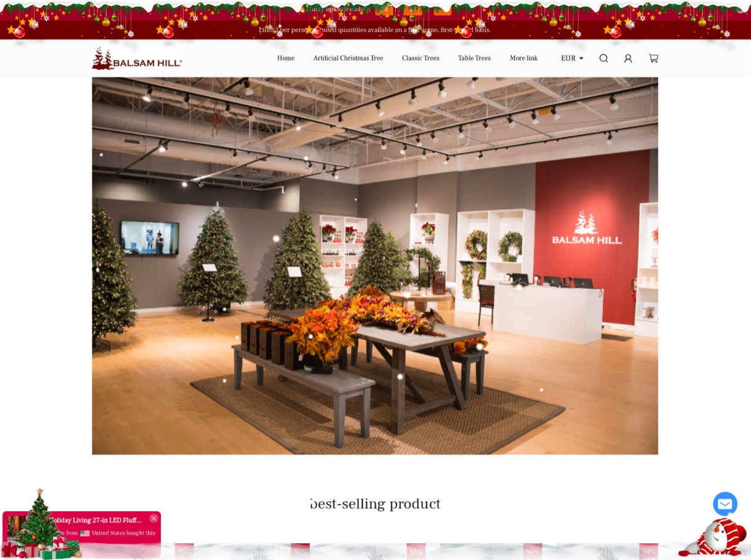Click the limited quantities announcement text
The image size is (751, 560).
click(x=375, y=30)
